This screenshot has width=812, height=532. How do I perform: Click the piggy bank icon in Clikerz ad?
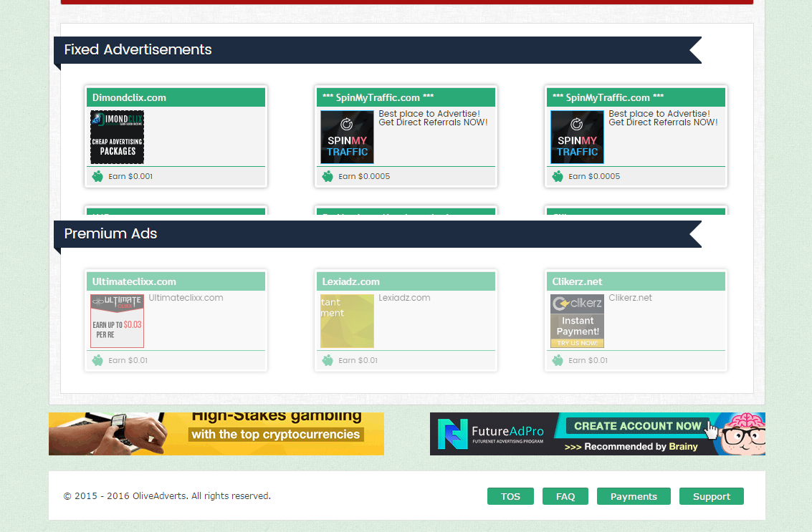pyautogui.click(x=557, y=361)
